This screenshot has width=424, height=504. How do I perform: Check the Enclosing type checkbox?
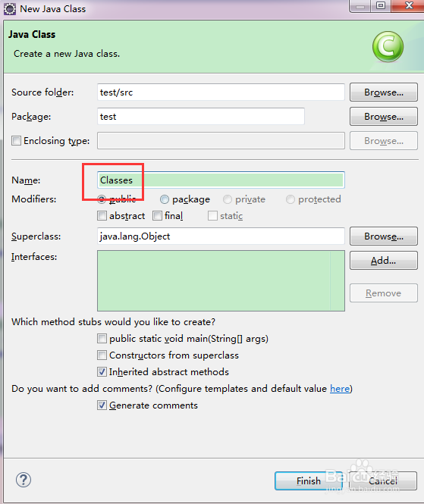16,140
